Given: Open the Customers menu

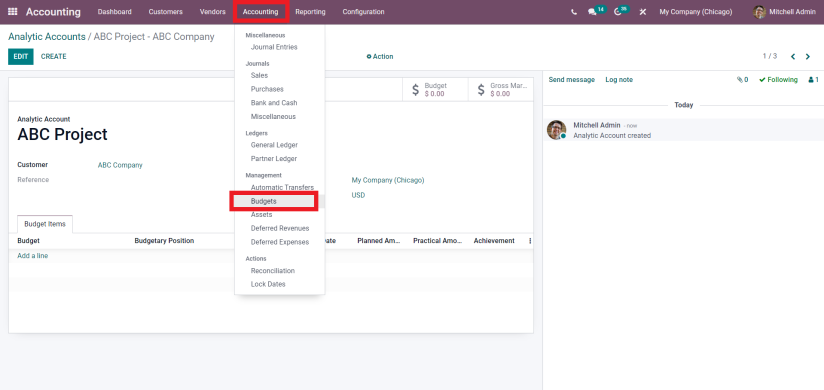Looking at the screenshot, I should pos(166,12).
